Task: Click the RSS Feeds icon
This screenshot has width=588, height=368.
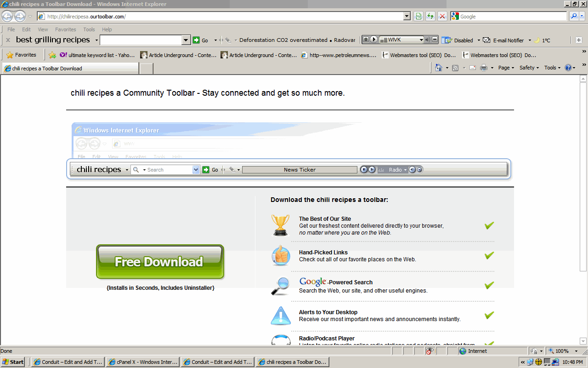Action: (455, 68)
